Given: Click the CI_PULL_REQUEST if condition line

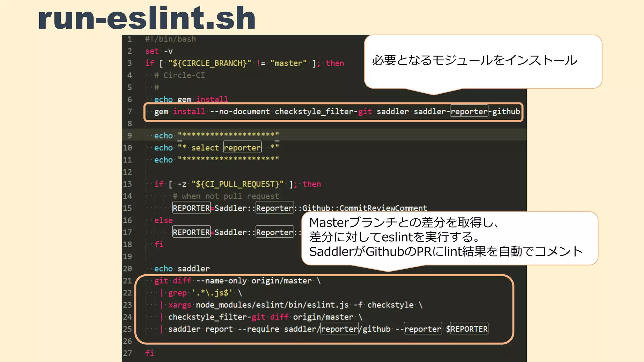Looking at the screenshot, I should 237,184.
